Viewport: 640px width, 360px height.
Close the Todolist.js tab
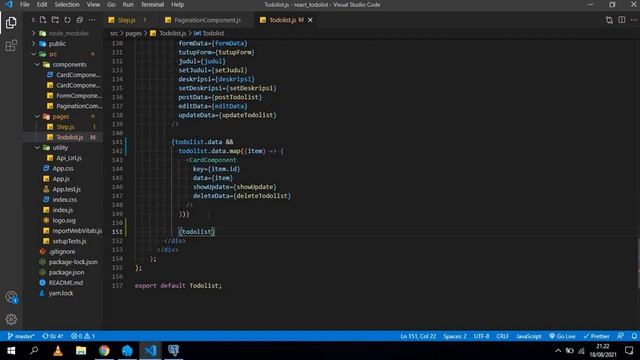[x=310, y=20]
